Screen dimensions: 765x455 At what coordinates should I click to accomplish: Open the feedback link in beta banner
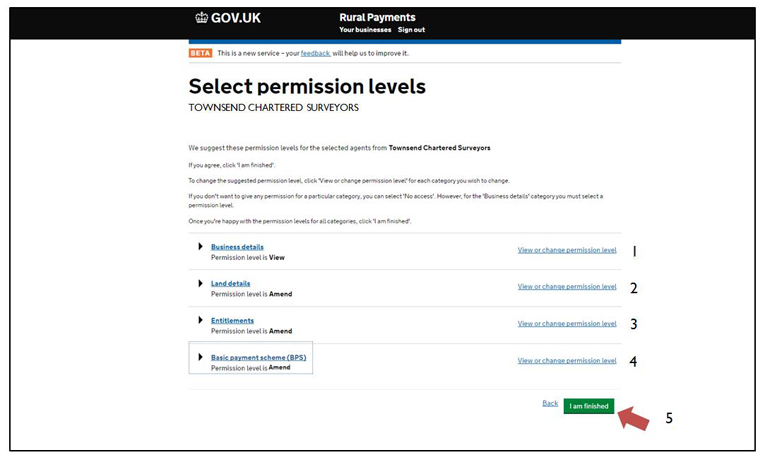coord(315,53)
